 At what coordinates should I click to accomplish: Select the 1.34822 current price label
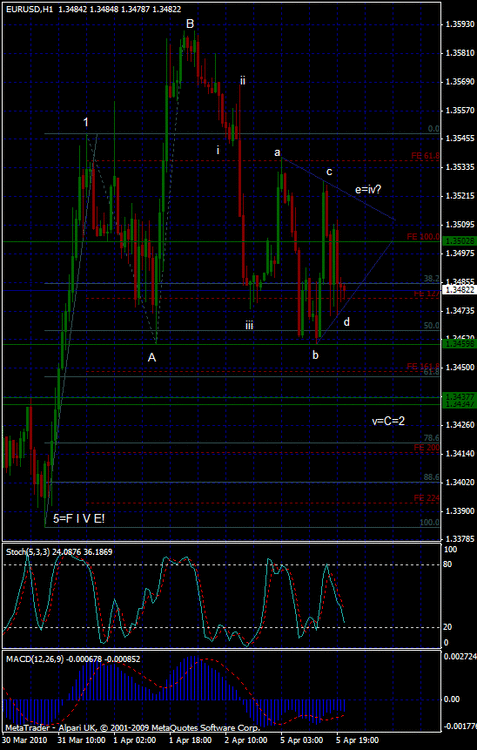pos(459,289)
